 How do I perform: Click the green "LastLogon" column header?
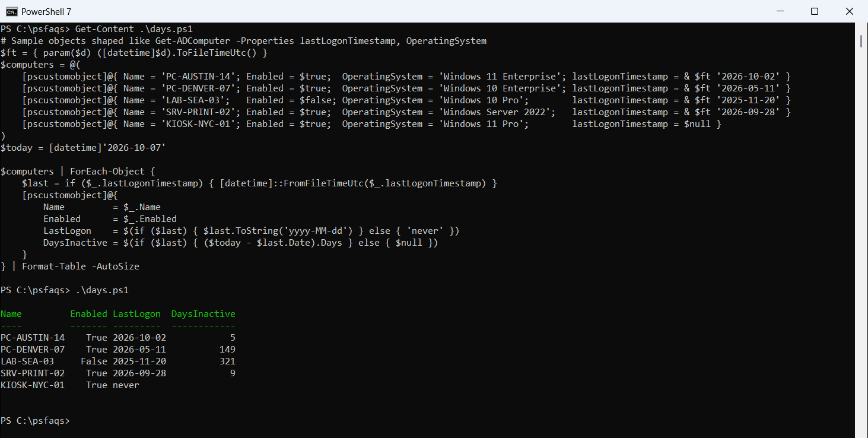[x=137, y=314]
